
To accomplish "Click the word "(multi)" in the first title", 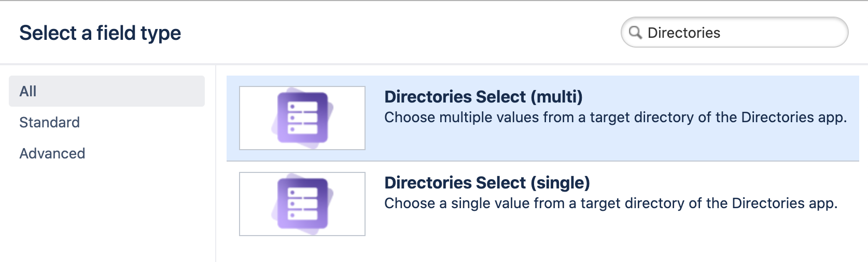I will (556, 97).
